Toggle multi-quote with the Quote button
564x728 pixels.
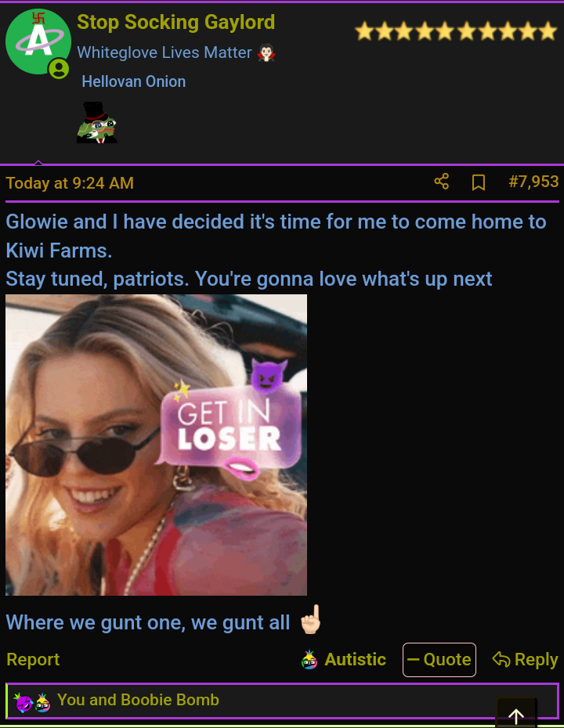(x=439, y=660)
